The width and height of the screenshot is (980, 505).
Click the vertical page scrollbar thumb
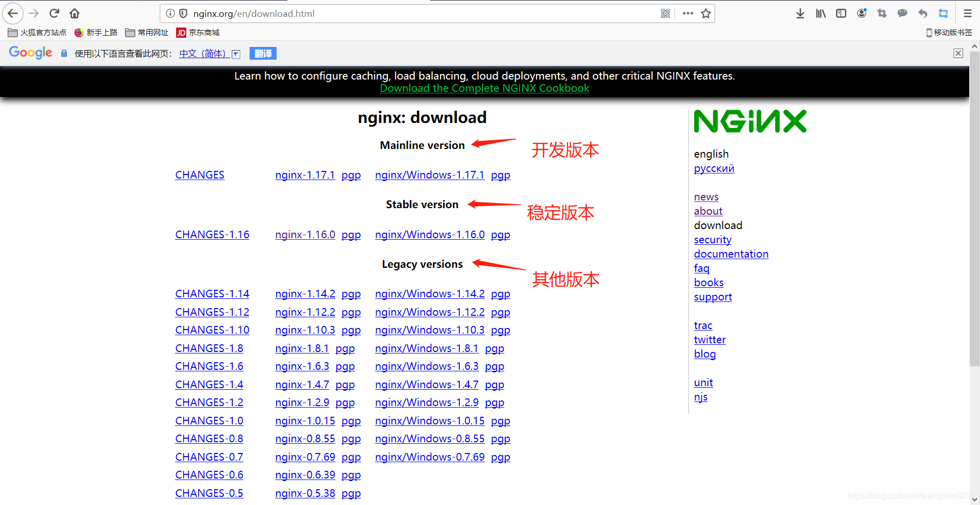coord(974,208)
